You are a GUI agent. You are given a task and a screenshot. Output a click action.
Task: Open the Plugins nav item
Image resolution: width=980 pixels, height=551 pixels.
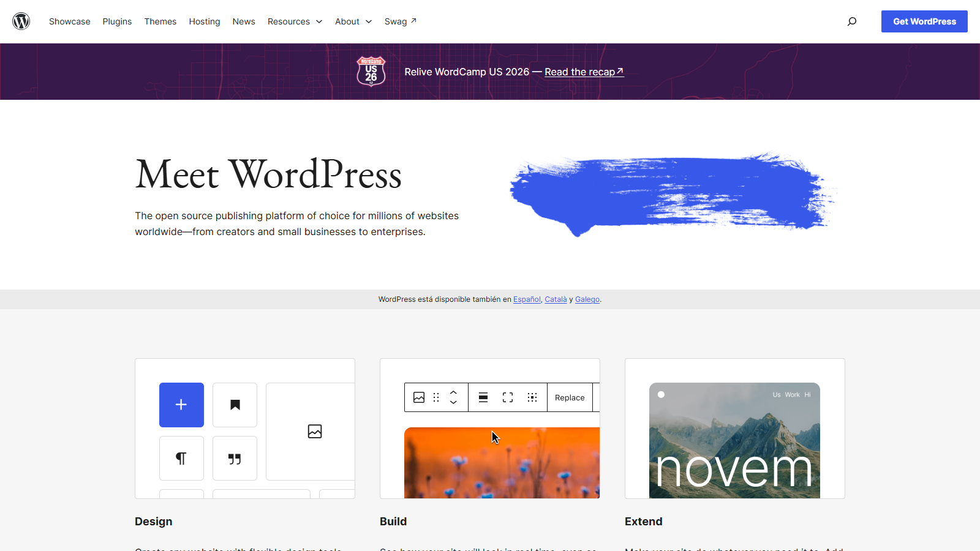[117, 21]
